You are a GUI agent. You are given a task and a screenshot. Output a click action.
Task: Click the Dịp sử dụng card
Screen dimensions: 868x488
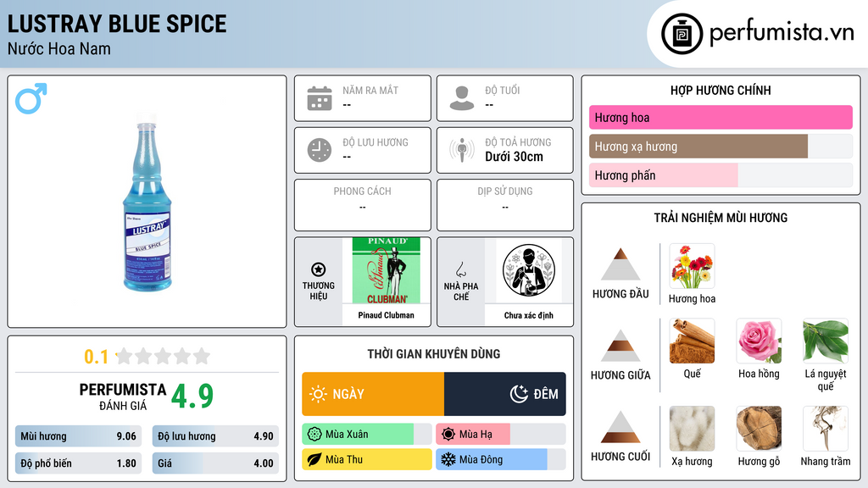(x=505, y=205)
